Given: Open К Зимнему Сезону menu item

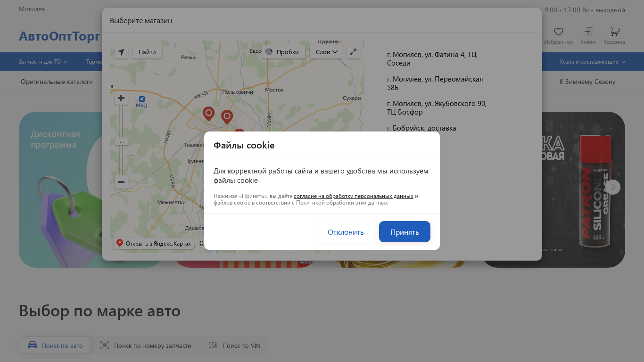Looking at the screenshot, I should click(x=587, y=82).
